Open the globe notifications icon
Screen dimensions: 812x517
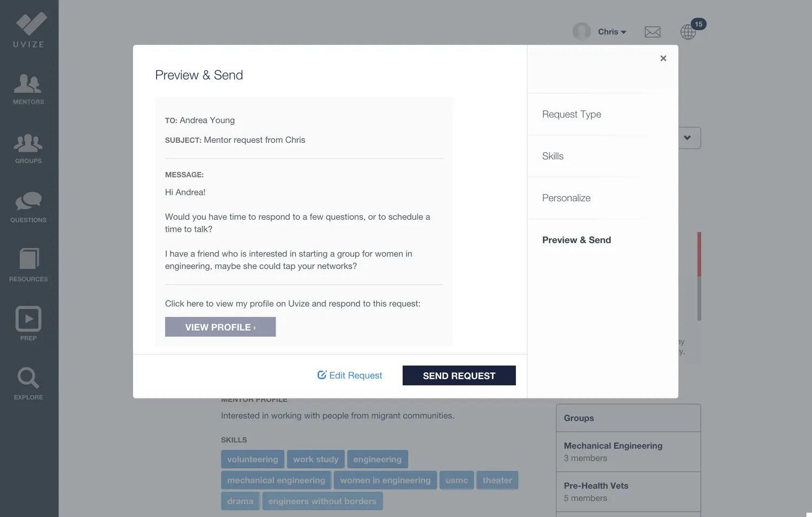[689, 32]
